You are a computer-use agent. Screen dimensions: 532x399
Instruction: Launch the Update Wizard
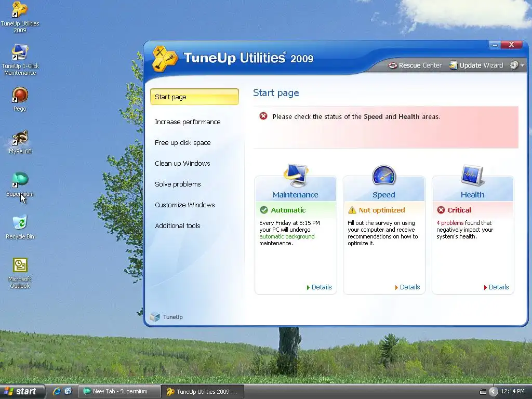click(x=476, y=65)
